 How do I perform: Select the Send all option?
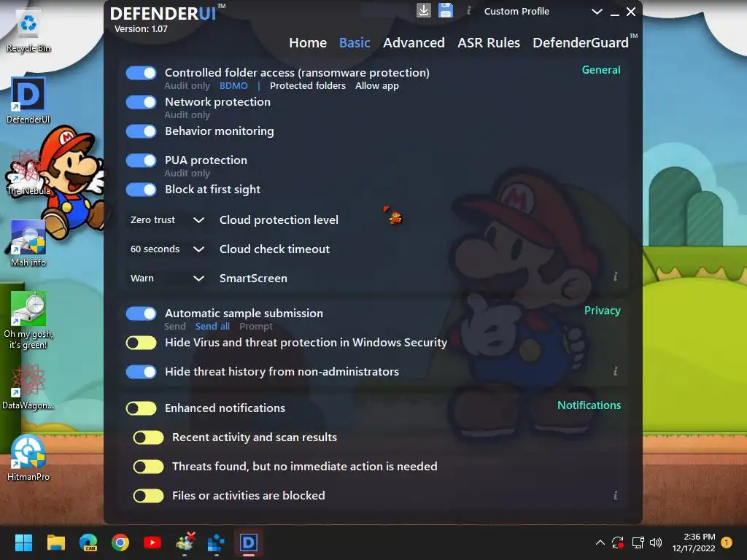click(212, 326)
